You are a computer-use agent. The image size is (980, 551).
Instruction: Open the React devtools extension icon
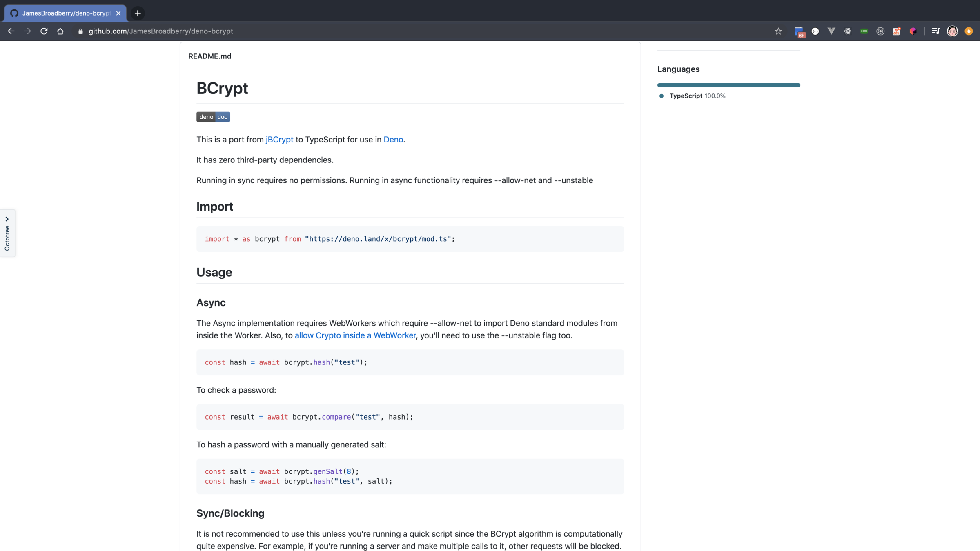[848, 31]
